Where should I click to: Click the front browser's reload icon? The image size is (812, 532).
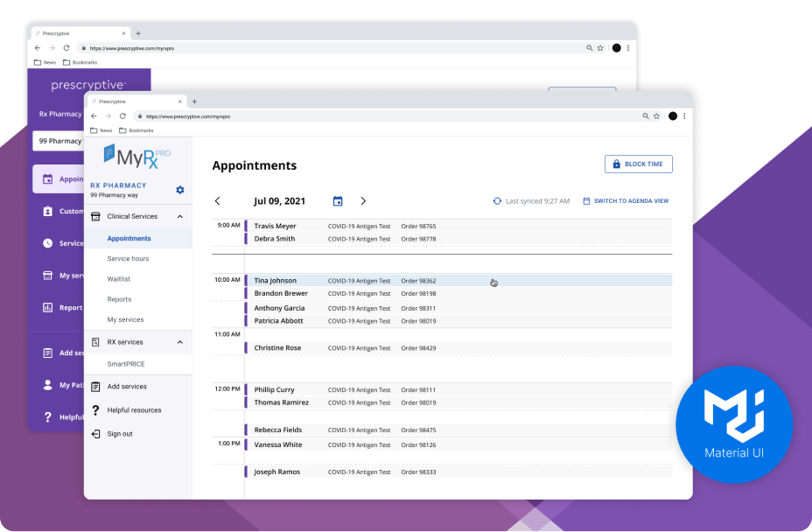tap(122, 115)
